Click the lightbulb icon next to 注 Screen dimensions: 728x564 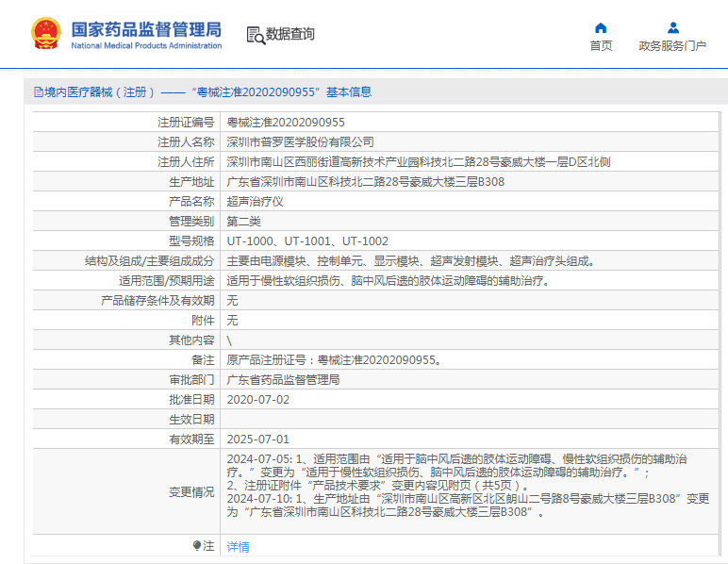[x=197, y=545]
